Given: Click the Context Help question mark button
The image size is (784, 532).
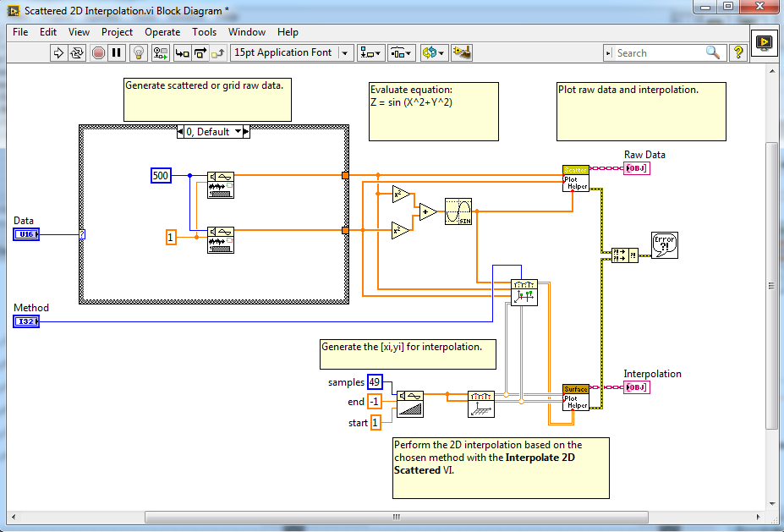Looking at the screenshot, I should 738,52.
